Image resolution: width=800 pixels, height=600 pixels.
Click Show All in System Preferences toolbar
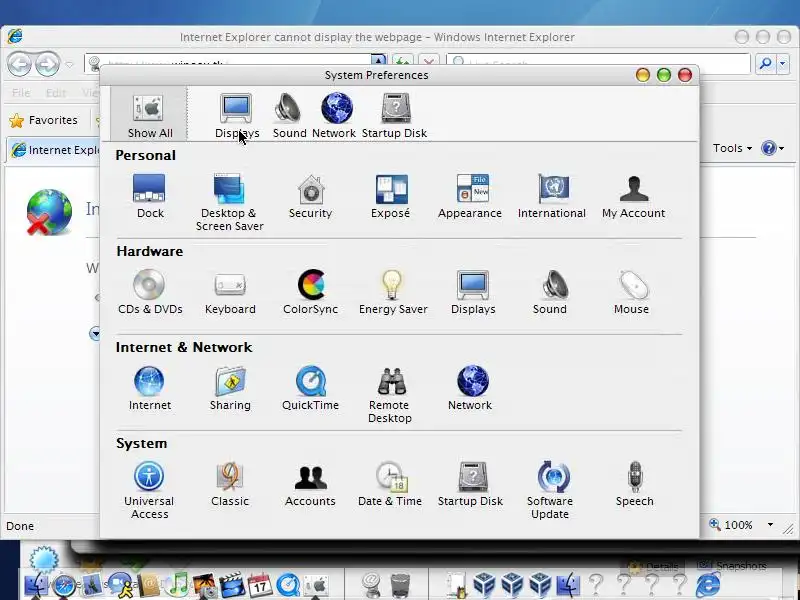149,116
